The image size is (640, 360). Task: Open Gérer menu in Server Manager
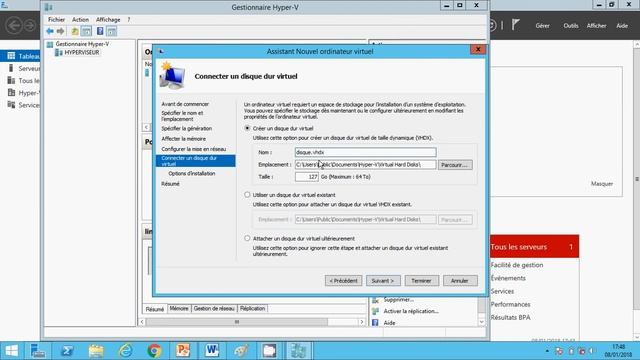tap(542, 26)
